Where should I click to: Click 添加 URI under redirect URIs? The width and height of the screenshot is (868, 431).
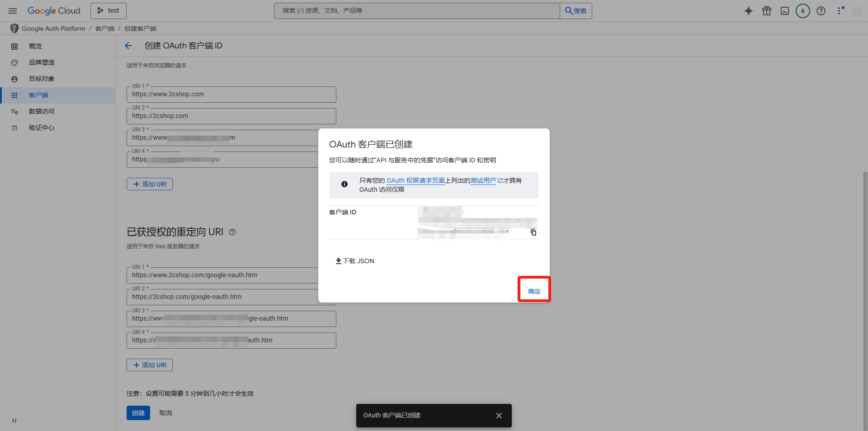point(150,365)
